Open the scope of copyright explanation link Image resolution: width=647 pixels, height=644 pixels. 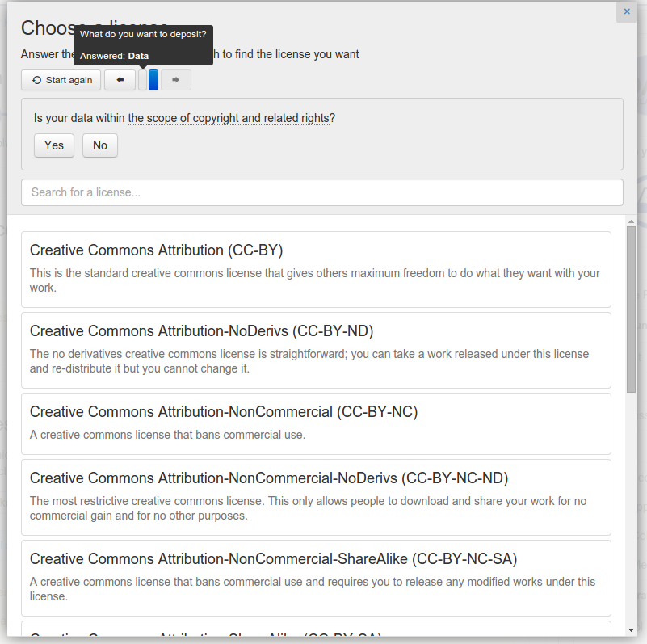(229, 118)
